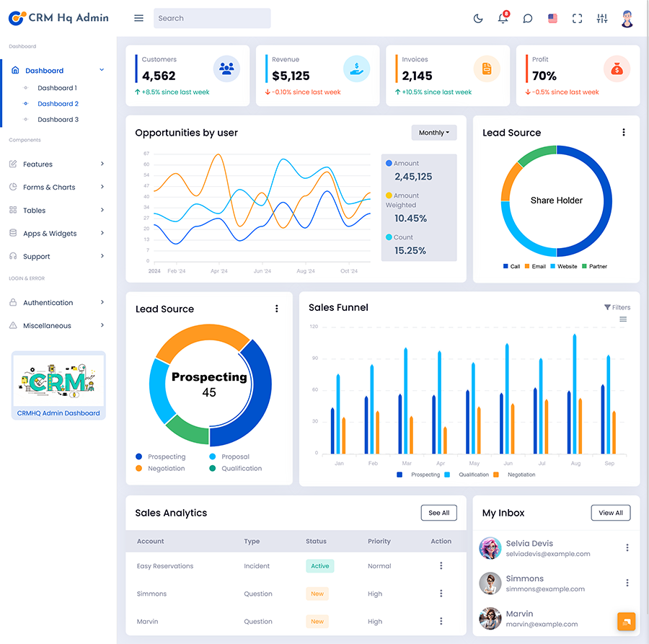This screenshot has width=649, height=644.
Task: Open the chat messages bubble icon
Action: coord(528,18)
